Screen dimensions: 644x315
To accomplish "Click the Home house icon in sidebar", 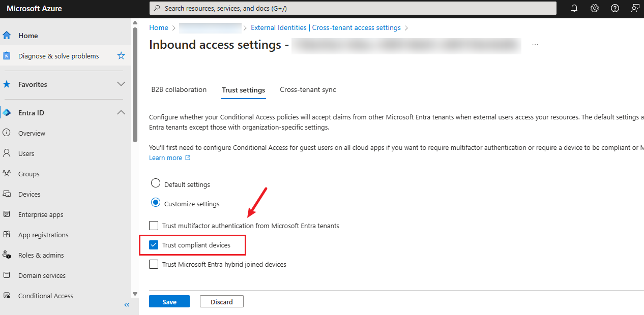I will (x=7, y=36).
